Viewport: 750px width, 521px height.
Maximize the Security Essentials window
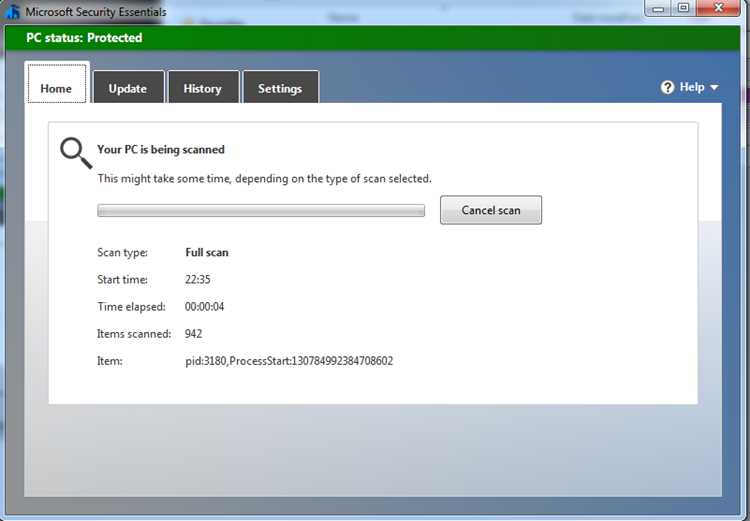pos(684,8)
